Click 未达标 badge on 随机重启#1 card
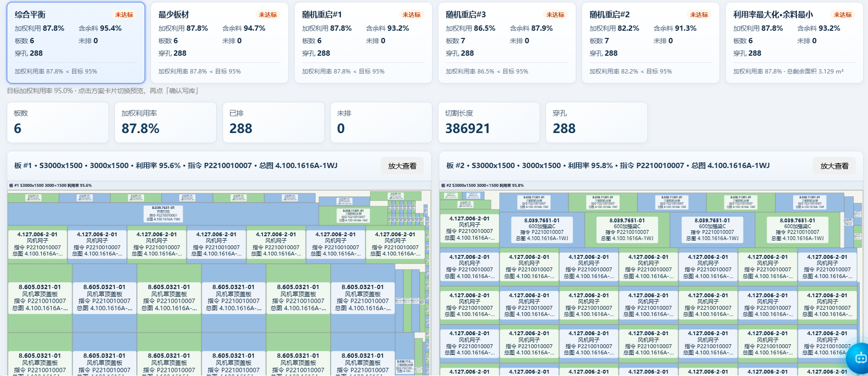Screen dimensions: 868x376 point(411,15)
